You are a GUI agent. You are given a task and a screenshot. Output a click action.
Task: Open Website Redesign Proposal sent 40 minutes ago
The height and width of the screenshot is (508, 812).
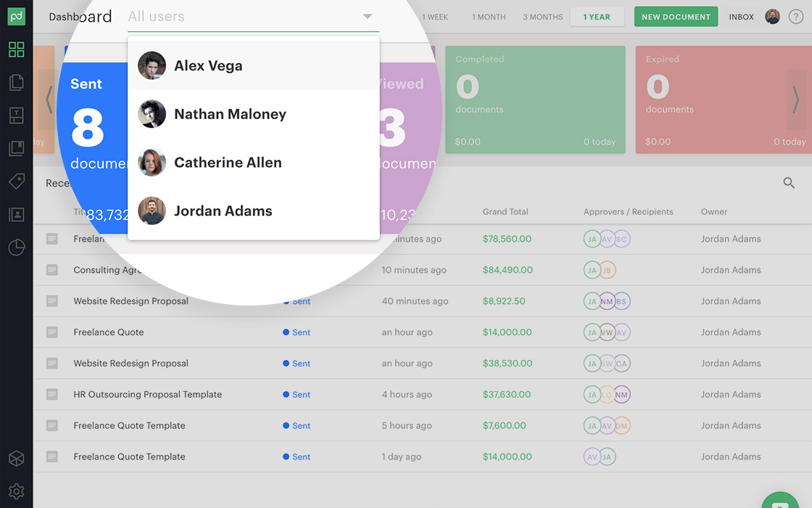(x=130, y=301)
